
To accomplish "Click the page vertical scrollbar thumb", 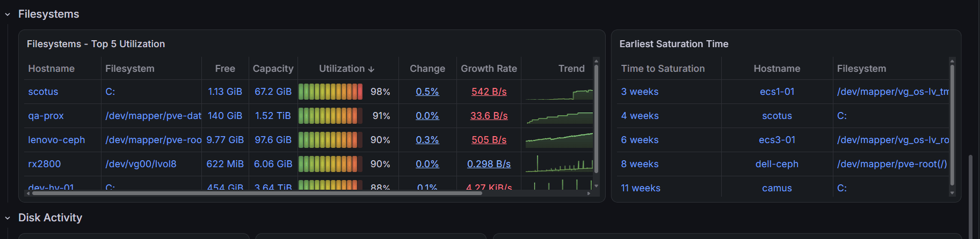I will tap(970, 197).
